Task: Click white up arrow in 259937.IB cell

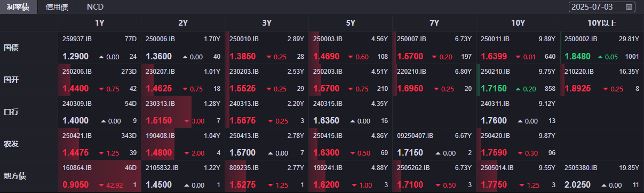Action: [x=102, y=57]
